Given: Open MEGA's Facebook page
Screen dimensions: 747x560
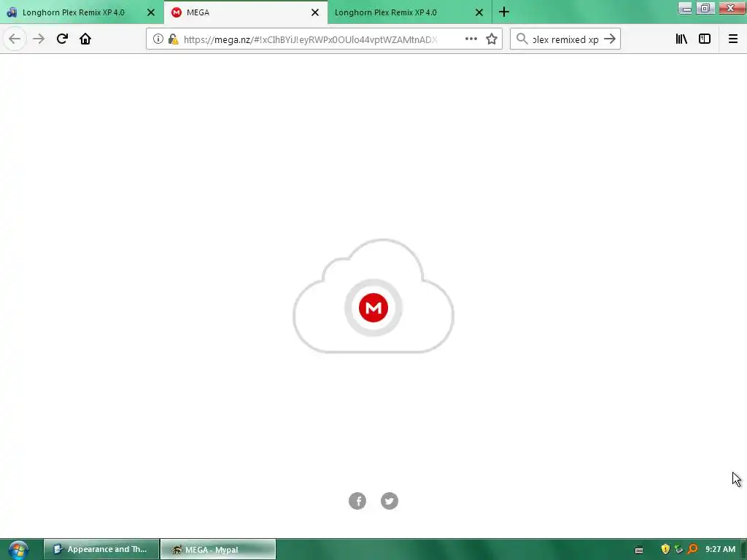Looking at the screenshot, I should [x=357, y=501].
